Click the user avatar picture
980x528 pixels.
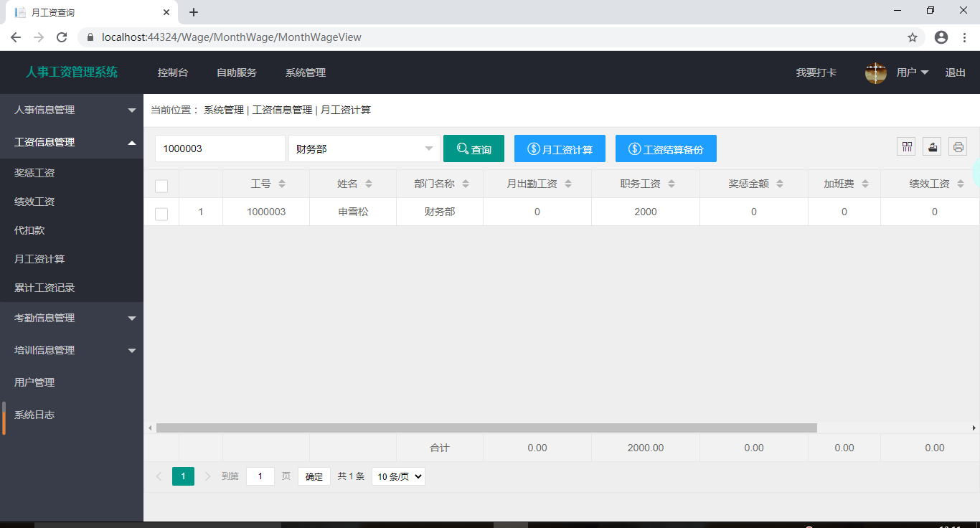(x=876, y=72)
